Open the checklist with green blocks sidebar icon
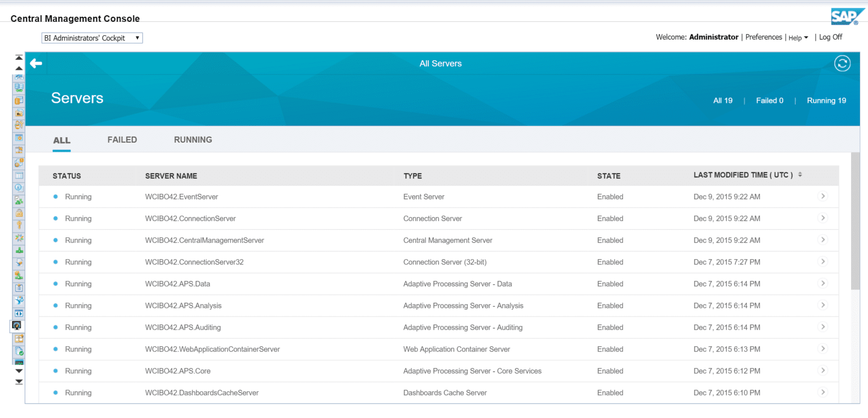 pos(19,200)
